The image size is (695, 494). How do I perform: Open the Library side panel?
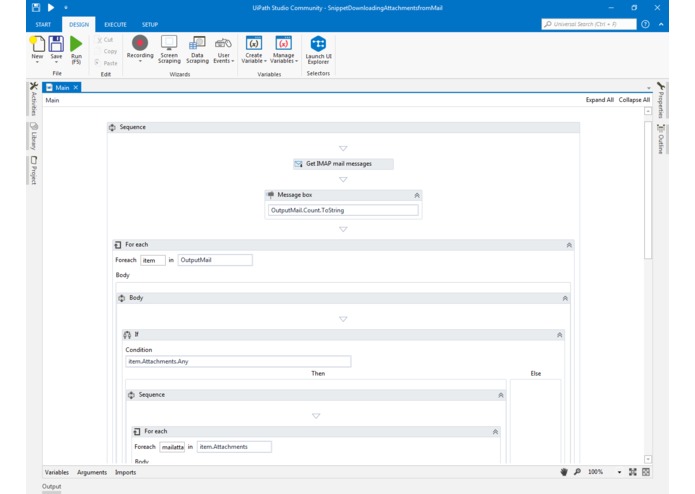pos(34,136)
